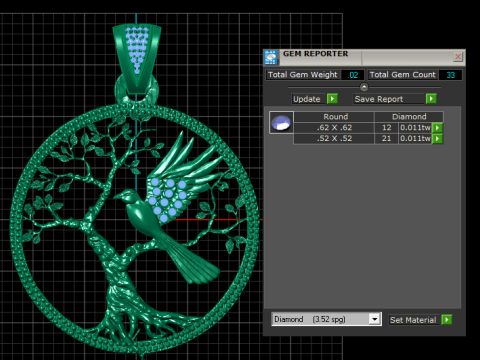Click the Total Gem Weight label
The height and width of the screenshot is (360, 480).
[x=303, y=75]
